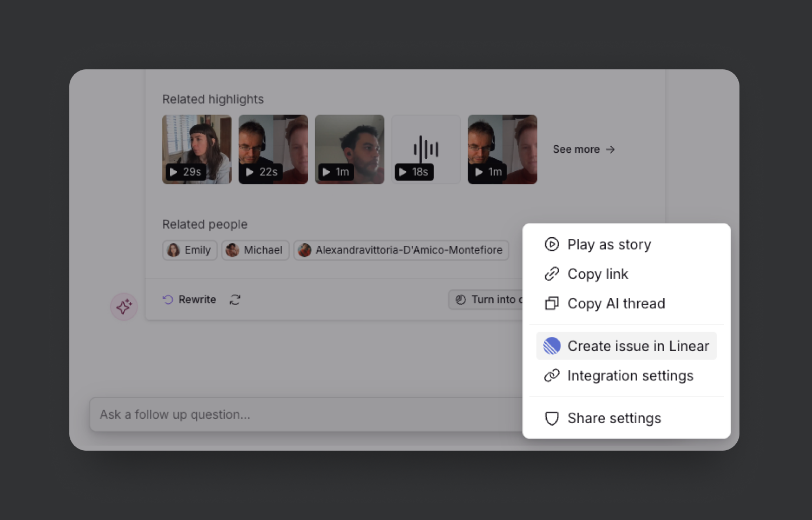Click the Turn into button
The width and height of the screenshot is (812, 520).
(486, 300)
